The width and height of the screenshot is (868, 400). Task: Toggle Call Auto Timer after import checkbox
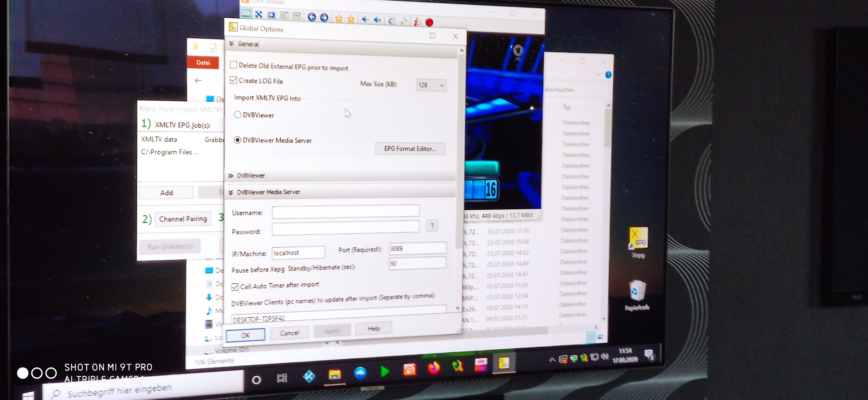click(x=235, y=287)
